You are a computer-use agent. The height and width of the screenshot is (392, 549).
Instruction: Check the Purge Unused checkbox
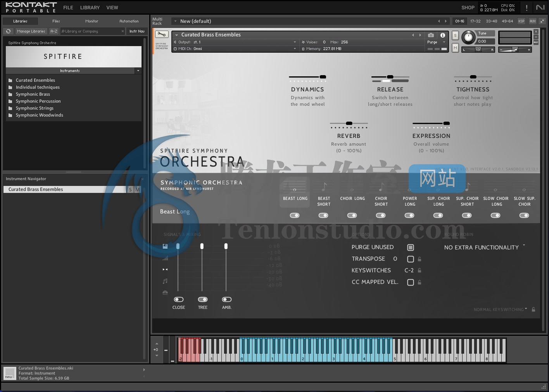[411, 248]
